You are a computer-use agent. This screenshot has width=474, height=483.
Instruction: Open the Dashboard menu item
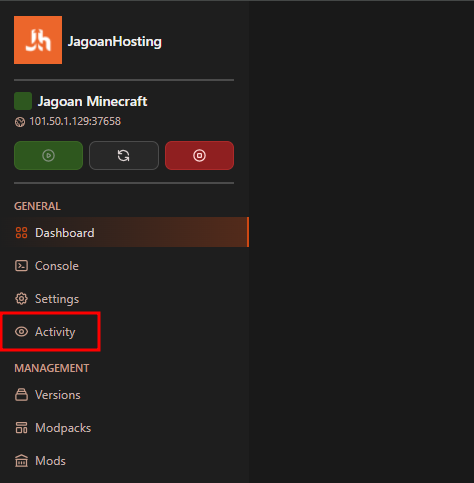[x=124, y=232]
